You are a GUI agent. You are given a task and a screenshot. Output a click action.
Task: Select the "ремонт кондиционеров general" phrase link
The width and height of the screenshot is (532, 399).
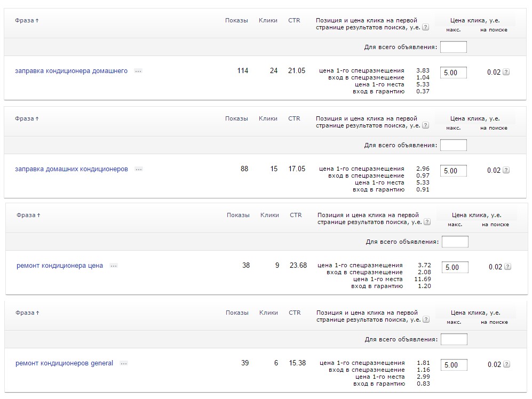coord(64,363)
